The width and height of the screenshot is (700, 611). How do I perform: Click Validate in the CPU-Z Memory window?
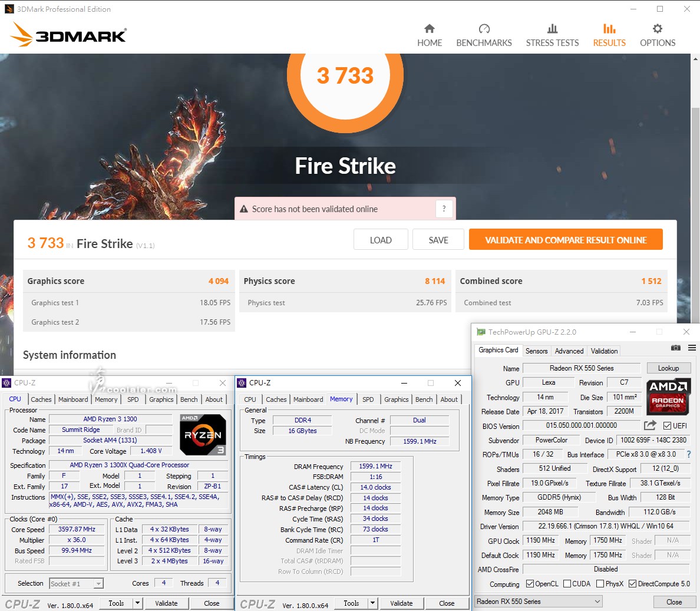(401, 603)
